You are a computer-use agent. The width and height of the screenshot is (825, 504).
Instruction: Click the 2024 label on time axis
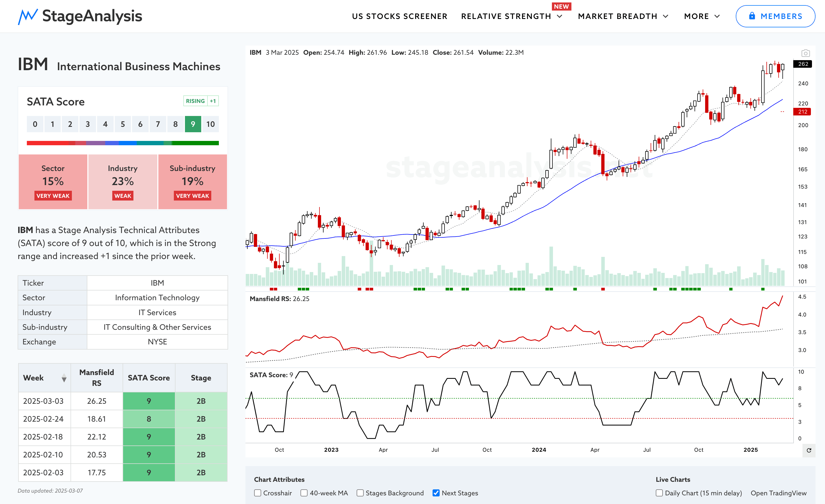pos(539,450)
